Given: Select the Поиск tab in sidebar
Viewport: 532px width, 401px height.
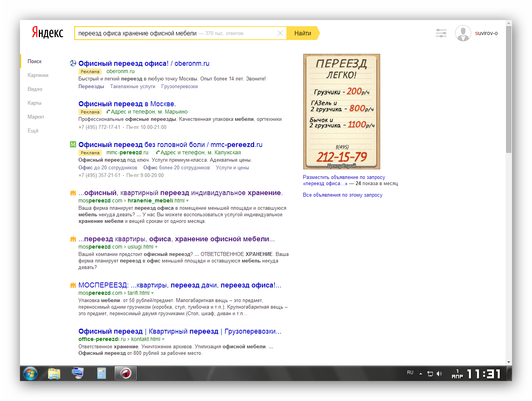Looking at the screenshot, I should pos(35,61).
